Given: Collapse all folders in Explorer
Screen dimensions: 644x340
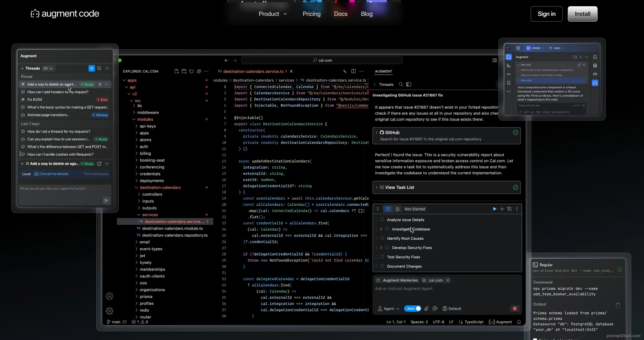Looking at the screenshot, I should [199, 71].
